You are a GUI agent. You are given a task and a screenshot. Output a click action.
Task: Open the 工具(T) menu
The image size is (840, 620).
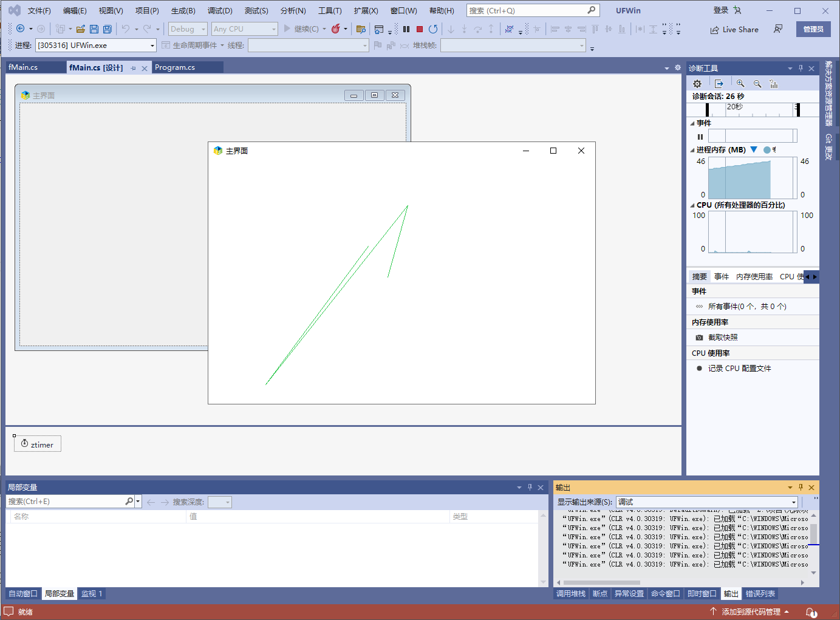(330, 11)
